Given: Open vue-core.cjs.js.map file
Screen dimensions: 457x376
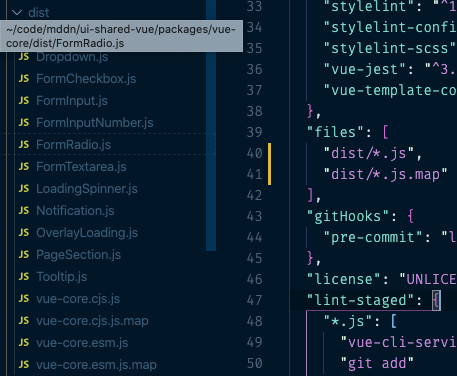Looking at the screenshot, I should (x=92, y=321).
